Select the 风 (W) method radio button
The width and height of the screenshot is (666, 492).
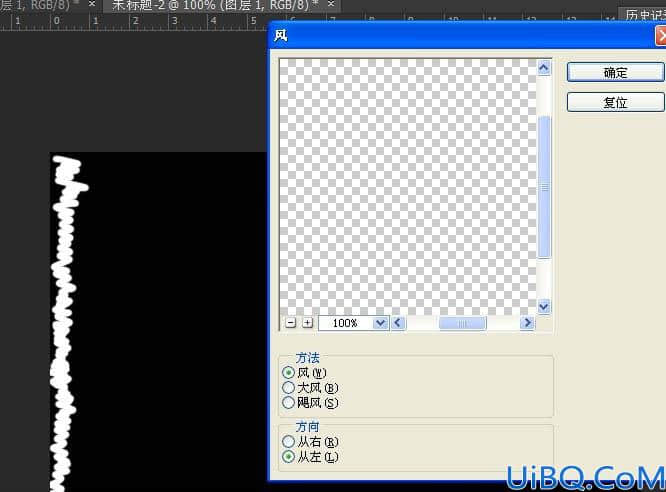tap(288, 373)
